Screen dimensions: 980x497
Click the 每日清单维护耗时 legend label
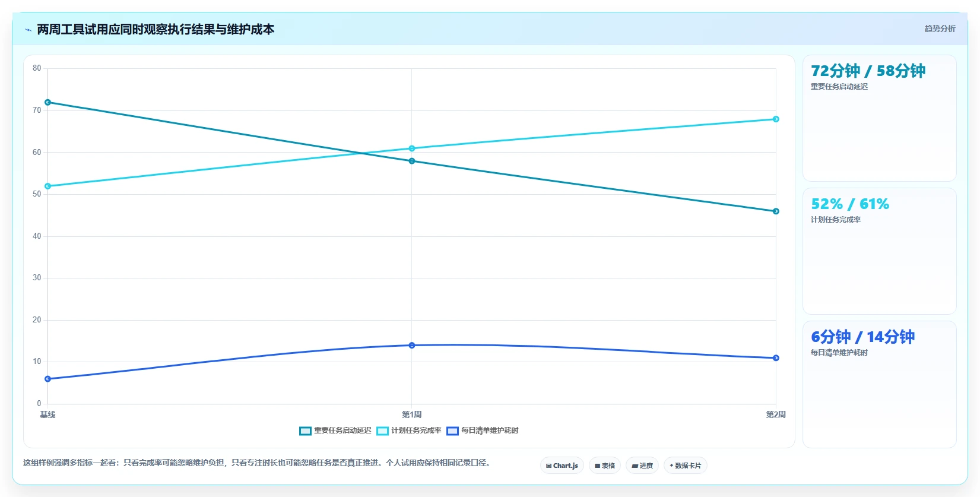490,430
